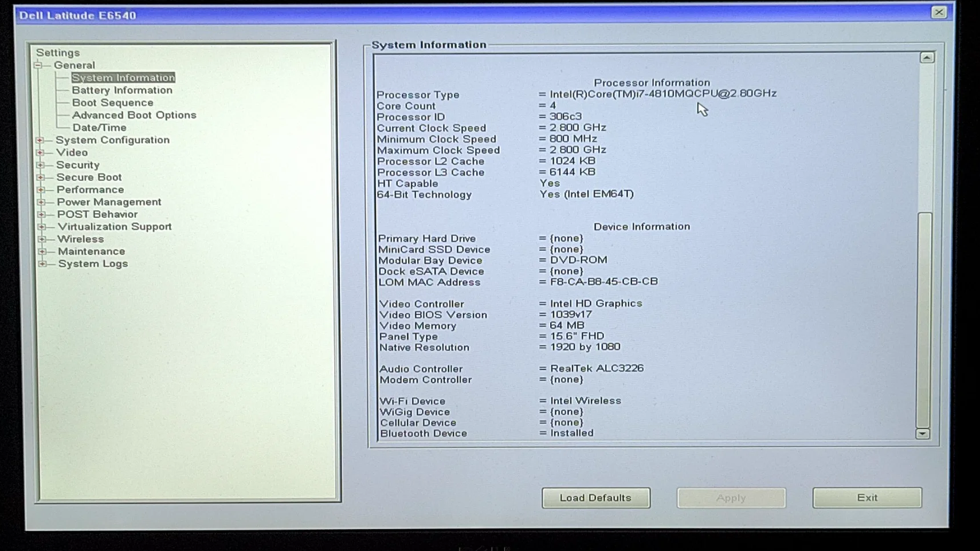Click the Video BIOS Version 1039v17
This screenshot has width=980, height=551.
coord(571,314)
